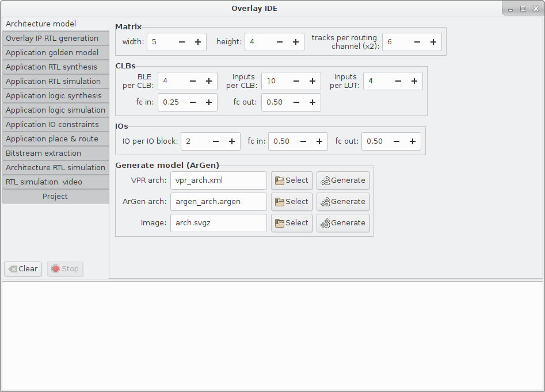
Task: Edit the ArGen arch filename field
Action: coord(219,202)
